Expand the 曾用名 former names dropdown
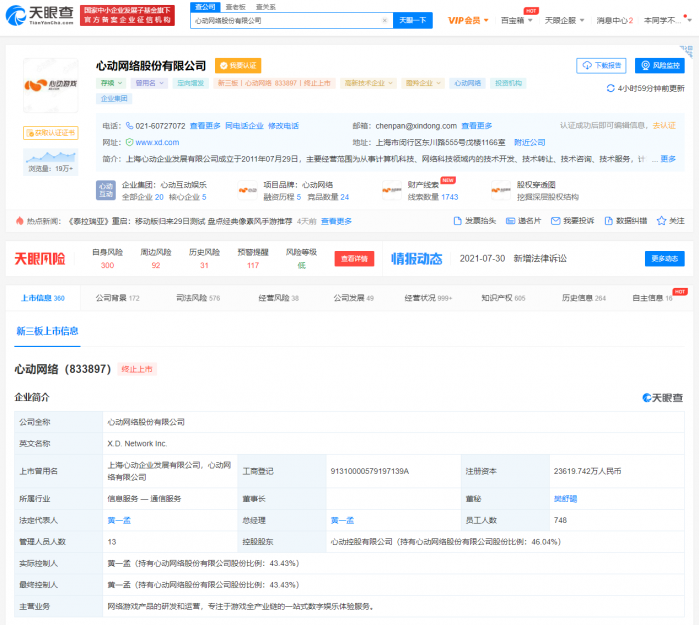This screenshot has width=700, height=625. coord(149,84)
